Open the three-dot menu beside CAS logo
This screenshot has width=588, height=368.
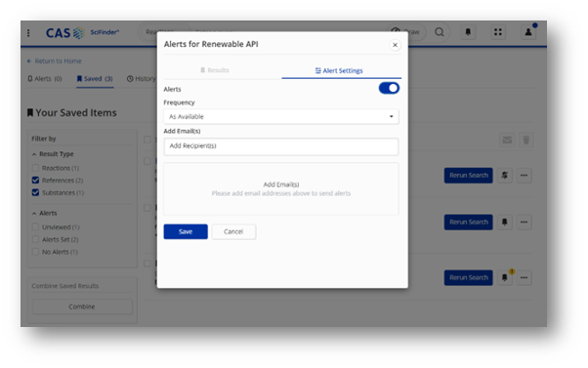pos(28,33)
